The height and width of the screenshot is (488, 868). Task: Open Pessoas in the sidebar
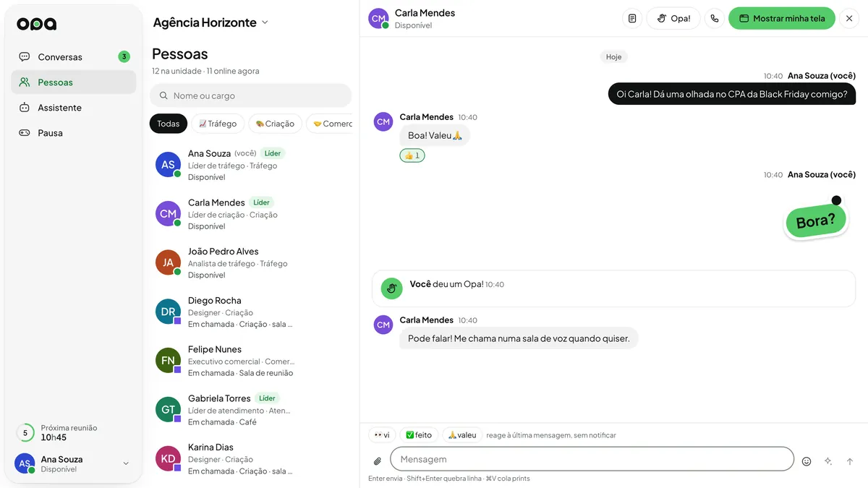[73, 82]
